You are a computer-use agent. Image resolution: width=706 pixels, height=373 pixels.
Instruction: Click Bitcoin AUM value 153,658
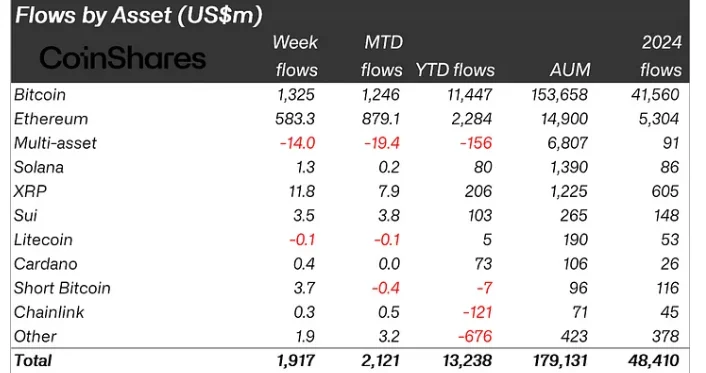coord(560,95)
